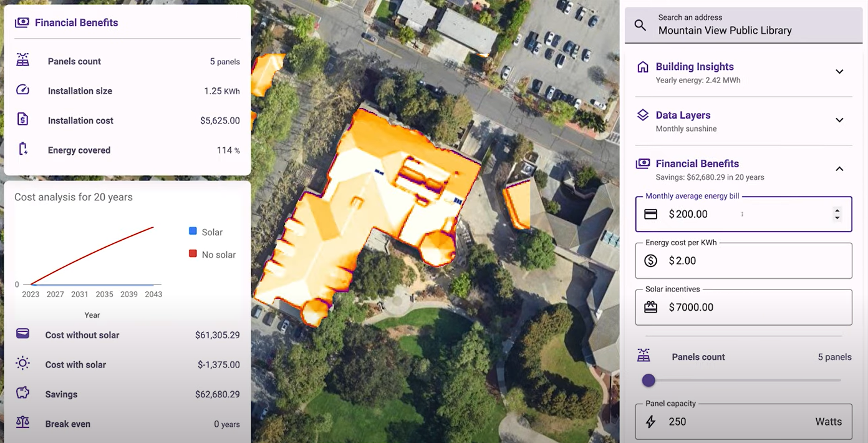
Task: Expand the Building Insights section
Action: [x=839, y=72]
